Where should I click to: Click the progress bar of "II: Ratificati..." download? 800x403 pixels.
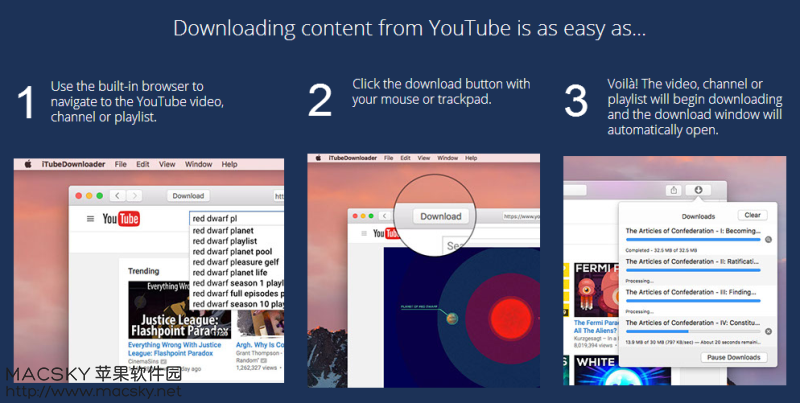(x=693, y=270)
